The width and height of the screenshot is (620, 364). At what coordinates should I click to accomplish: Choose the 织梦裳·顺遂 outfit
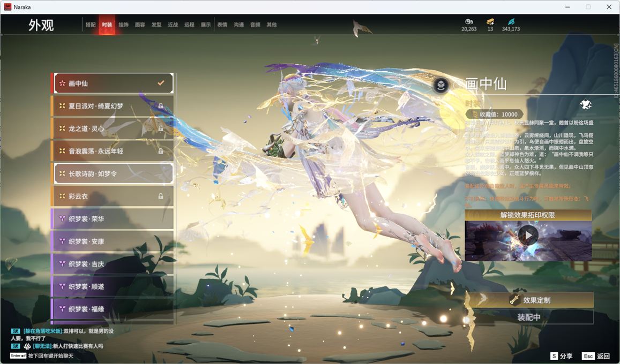113,286
